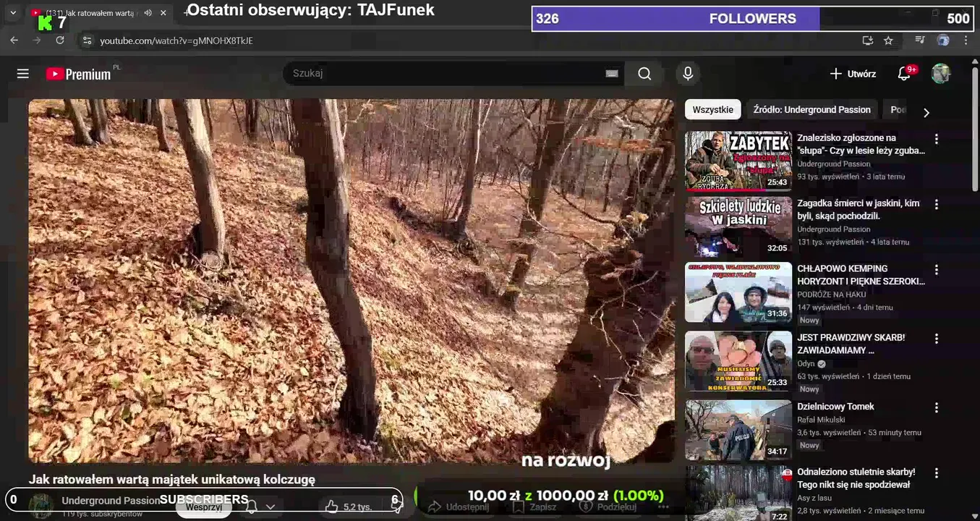Select the 'Wszystkie' filter chip
Screen dimensions: 980x521
[712, 110]
